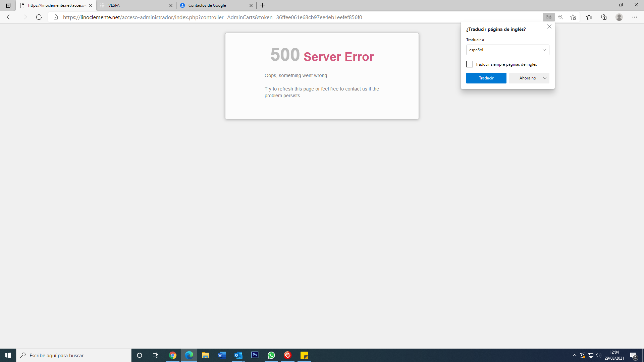This screenshot has width=644, height=362.
Task: Click the translate page icon in address bar
Action: (548, 17)
